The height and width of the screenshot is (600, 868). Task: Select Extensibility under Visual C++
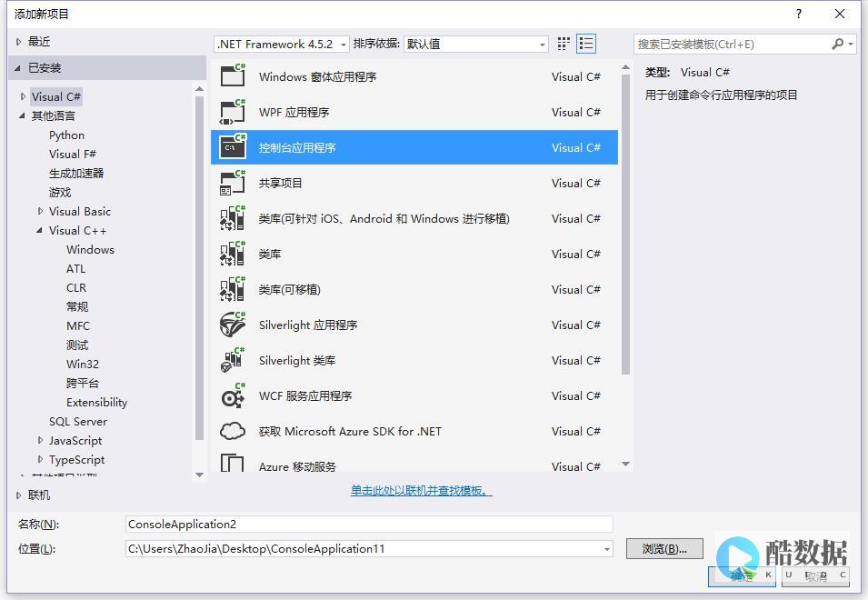97,403
